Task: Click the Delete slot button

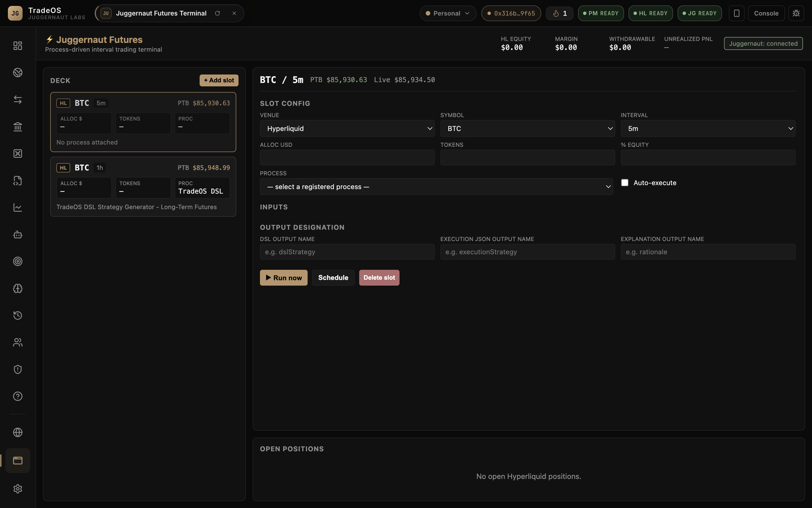Action: coord(379,278)
